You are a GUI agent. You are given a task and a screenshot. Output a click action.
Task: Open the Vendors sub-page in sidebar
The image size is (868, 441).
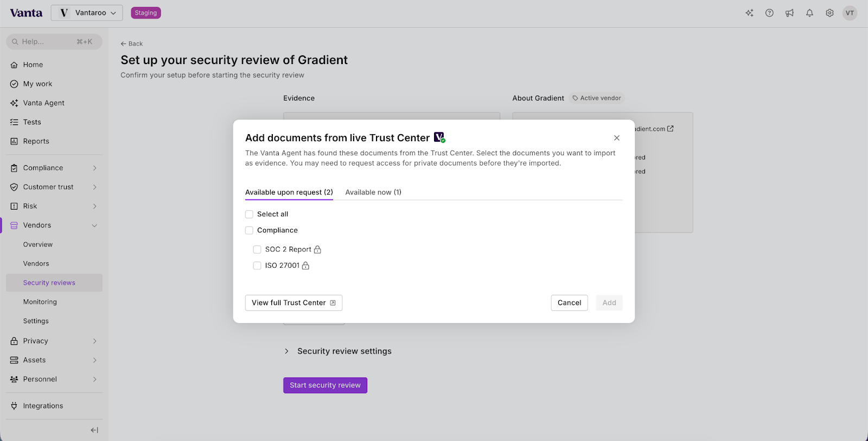36,263
